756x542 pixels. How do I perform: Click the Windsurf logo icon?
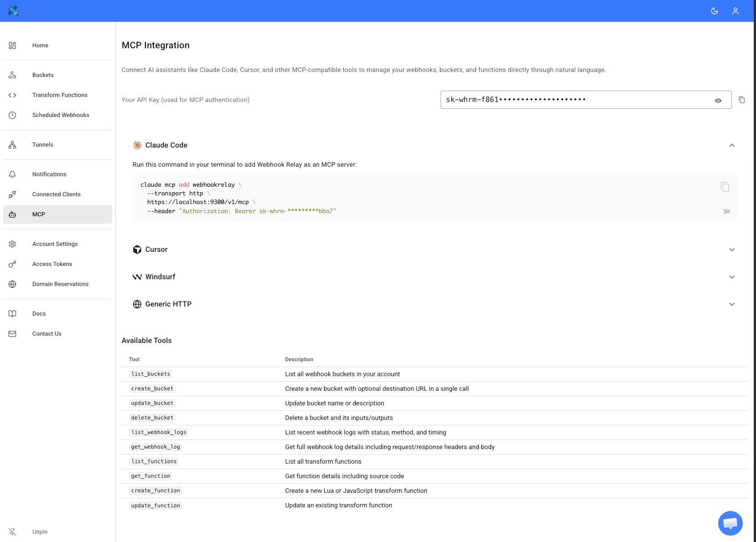tap(137, 276)
